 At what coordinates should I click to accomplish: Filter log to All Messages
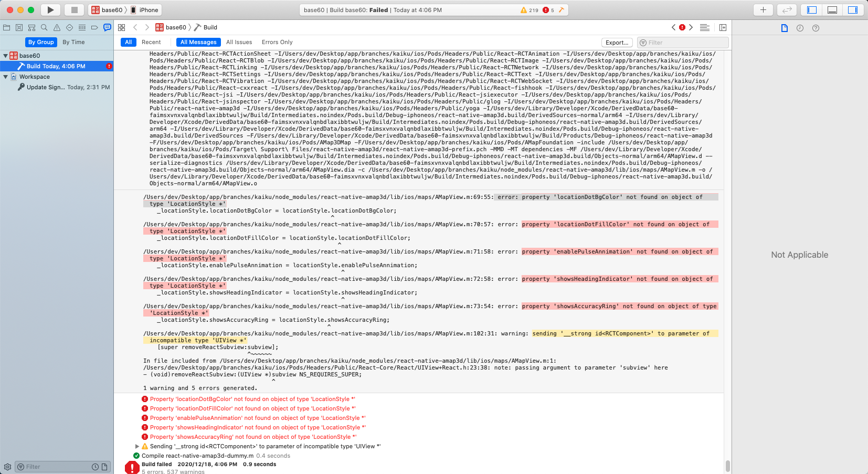(x=198, y=42)
